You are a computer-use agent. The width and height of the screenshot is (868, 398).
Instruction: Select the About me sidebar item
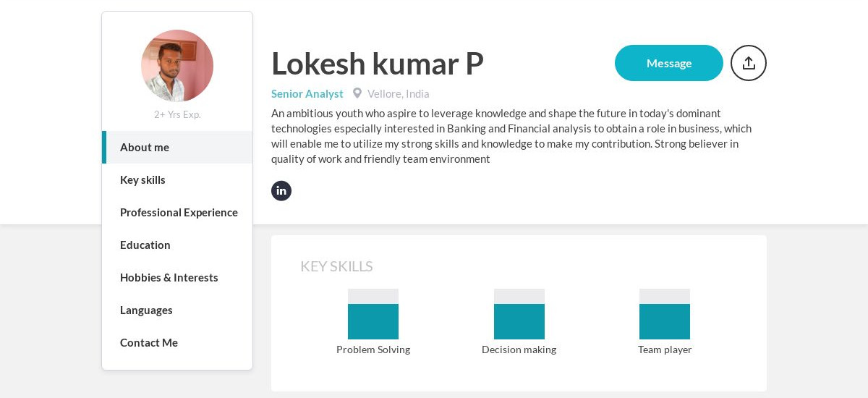coord(177,147)
